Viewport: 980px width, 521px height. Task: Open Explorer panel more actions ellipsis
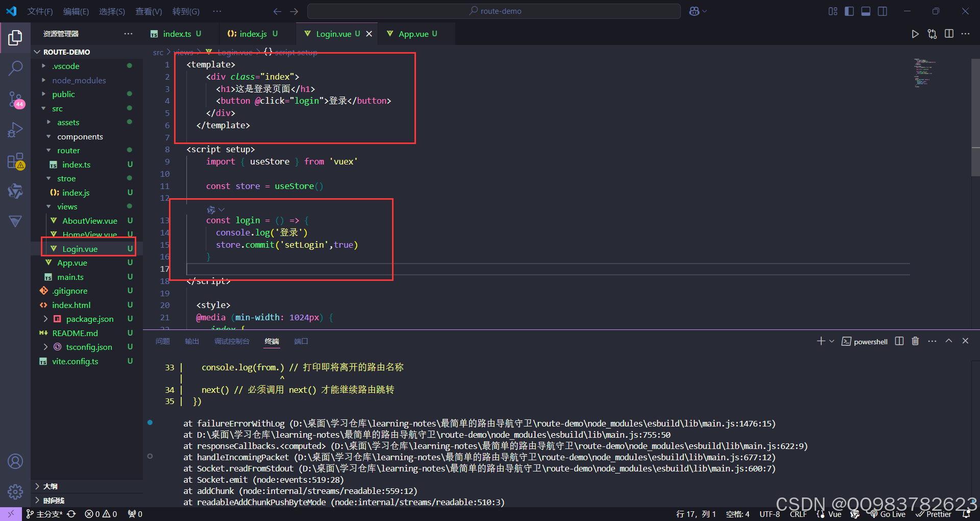(128, 34)
